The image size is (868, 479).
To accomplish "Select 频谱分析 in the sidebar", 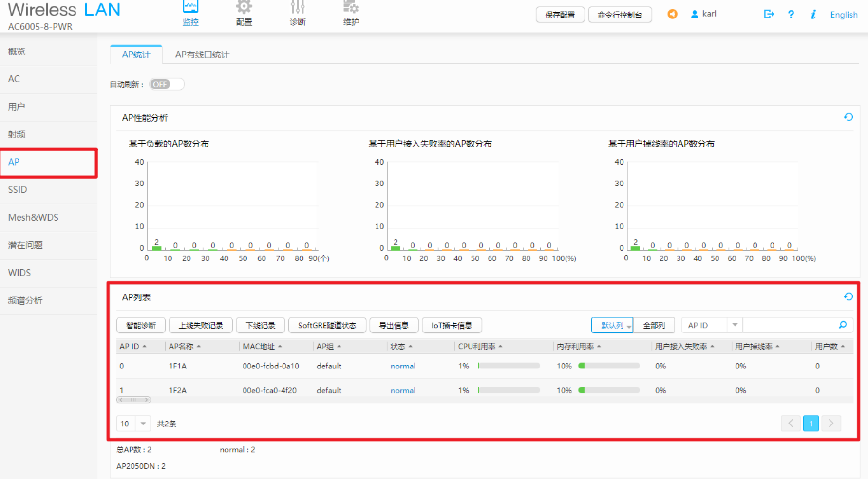I will (49, 301).
